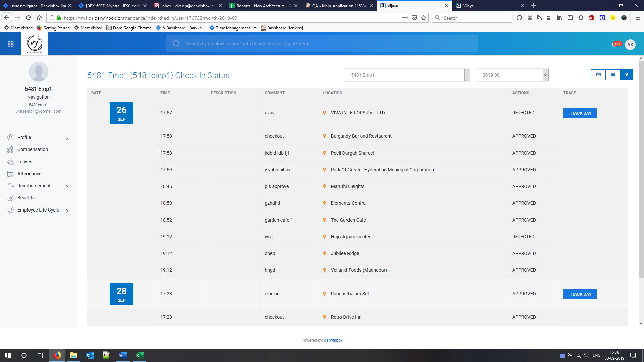644x362 pixels.
Task: Click the Firefox reload page icon
Action: coord(29,18)
